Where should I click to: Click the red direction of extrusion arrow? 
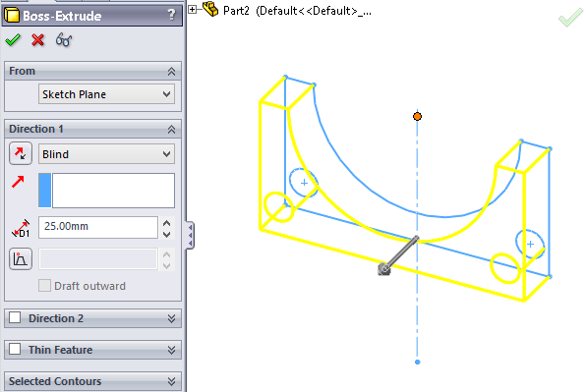(x=18, y=182)
